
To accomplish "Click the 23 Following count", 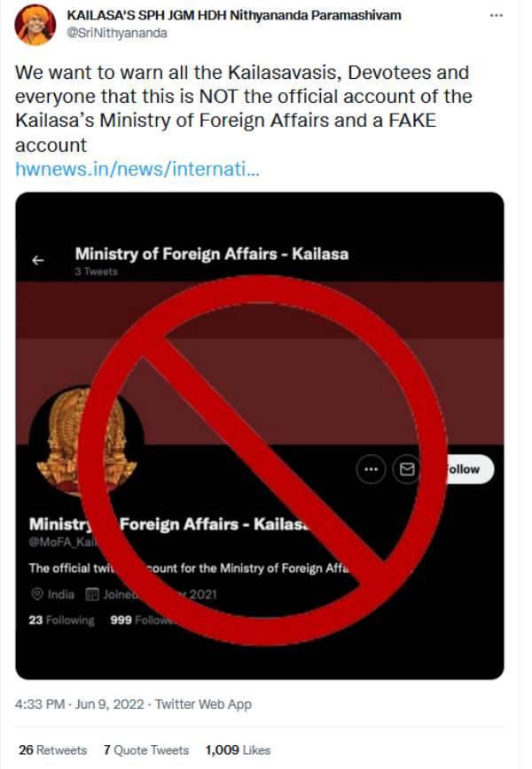I will 61,620.
